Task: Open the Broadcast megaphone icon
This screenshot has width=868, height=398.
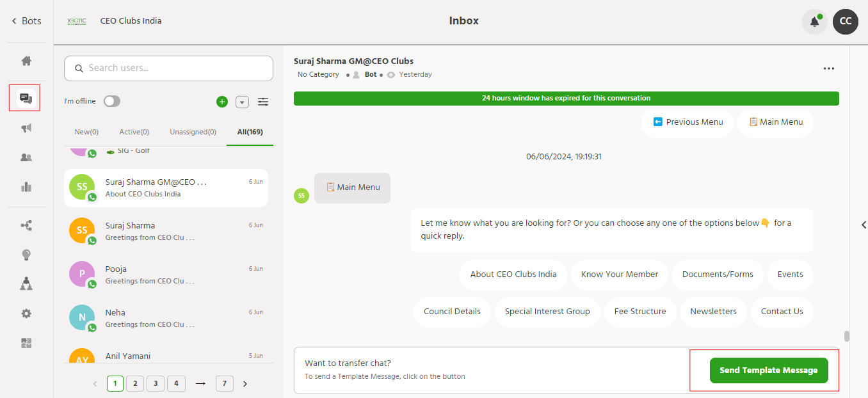Action: 26,129
